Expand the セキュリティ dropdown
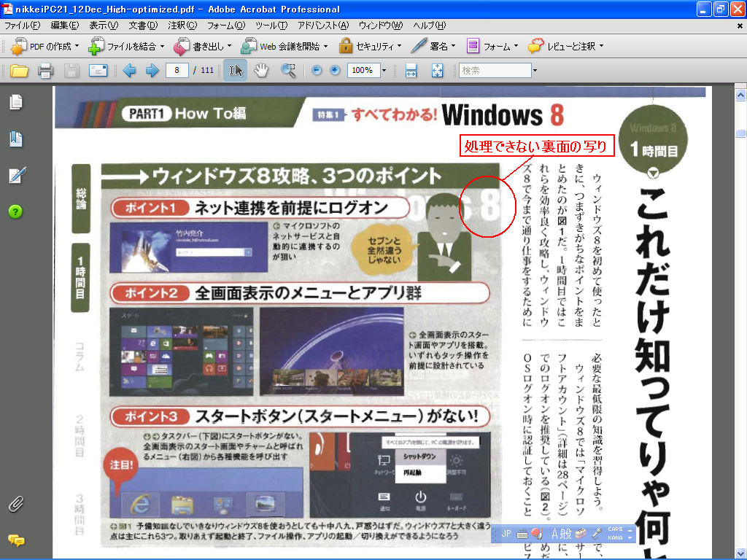The width and height of the screenshot is (747, 560). coord(399,46)
